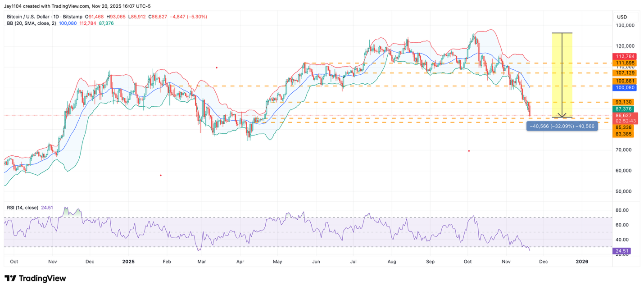Click the green 87,376 lower band label

pyautogui.click(x=623, y=109)
